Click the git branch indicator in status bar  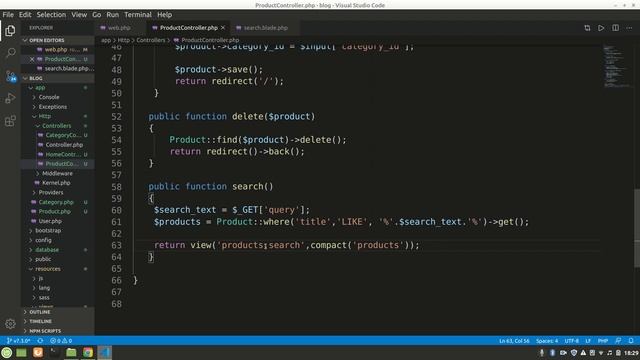click(x=19, y=340)
